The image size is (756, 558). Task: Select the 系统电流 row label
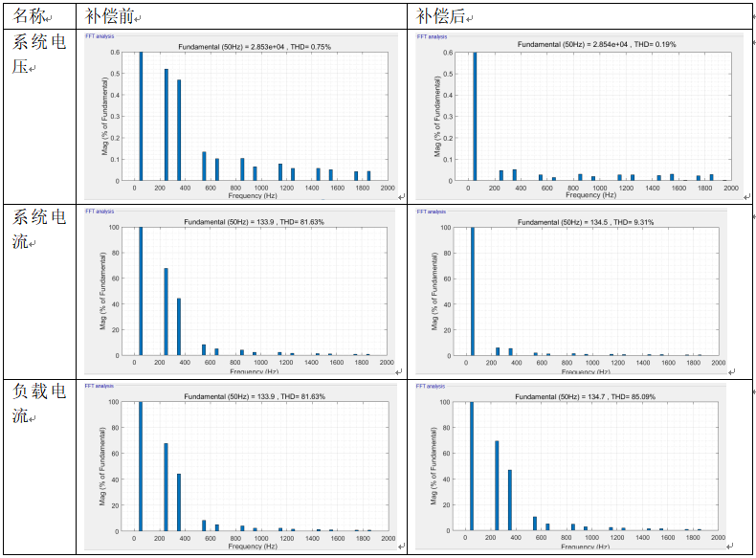(38, 229)
